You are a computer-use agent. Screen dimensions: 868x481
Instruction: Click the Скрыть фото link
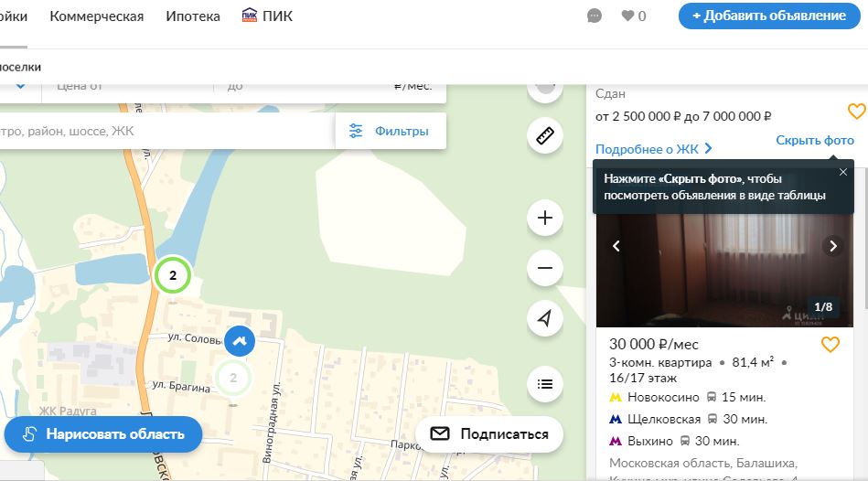[x=815, y=140]
